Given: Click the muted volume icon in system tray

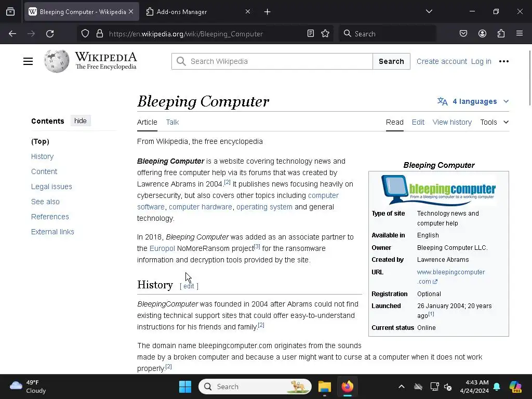Looking at the screenshot, I should point(448,387).
